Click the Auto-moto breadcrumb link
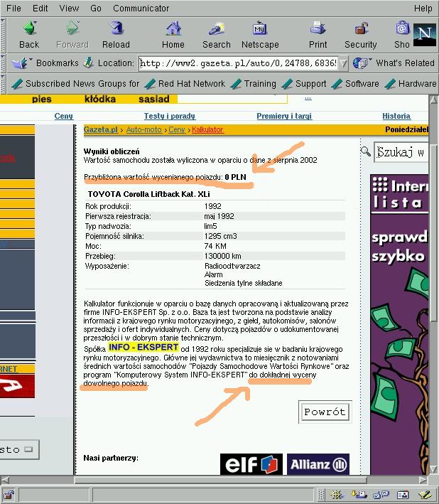The height and width of the screenshot is (504, 439). click(x=144, y=129)
